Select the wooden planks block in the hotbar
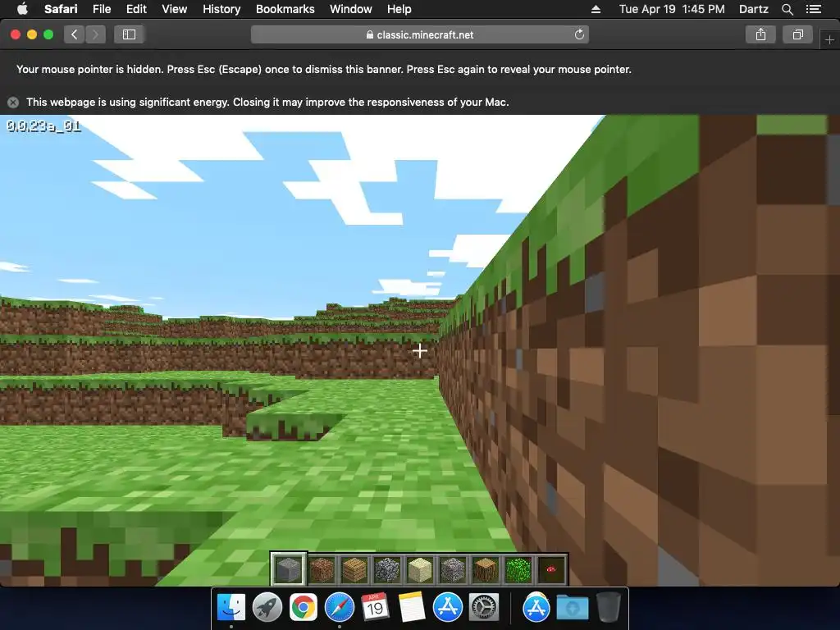 point(354,569)
